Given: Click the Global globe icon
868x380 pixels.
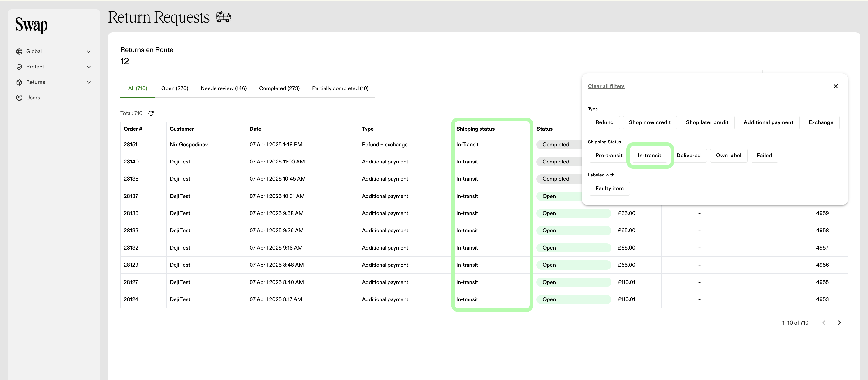Looking at the screenshot, I should 19,52.
